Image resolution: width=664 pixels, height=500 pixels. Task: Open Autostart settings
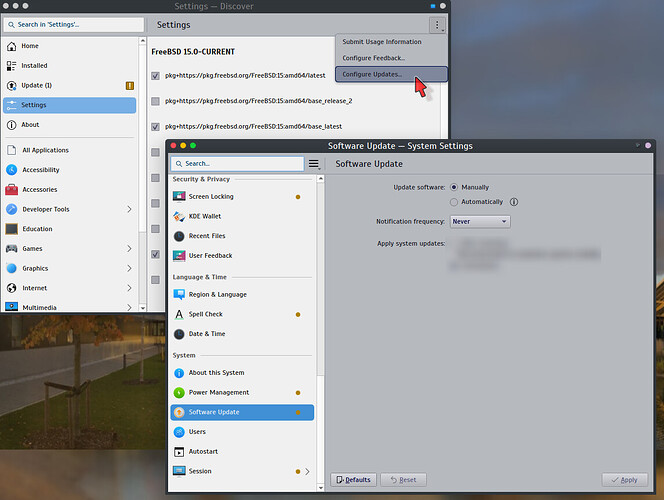click(242, 451)
